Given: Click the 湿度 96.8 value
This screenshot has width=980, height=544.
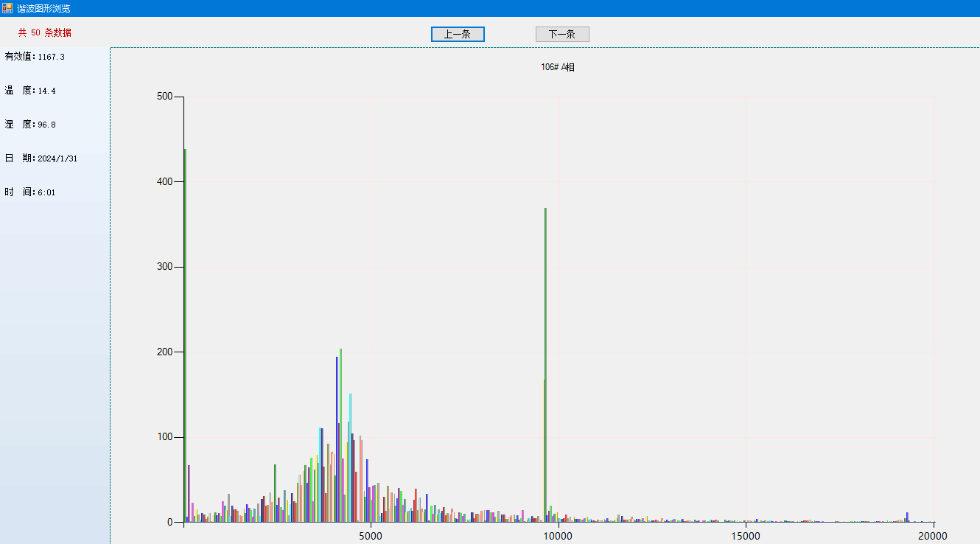Looking at the screenshot, I should click(x=30, y=125).
